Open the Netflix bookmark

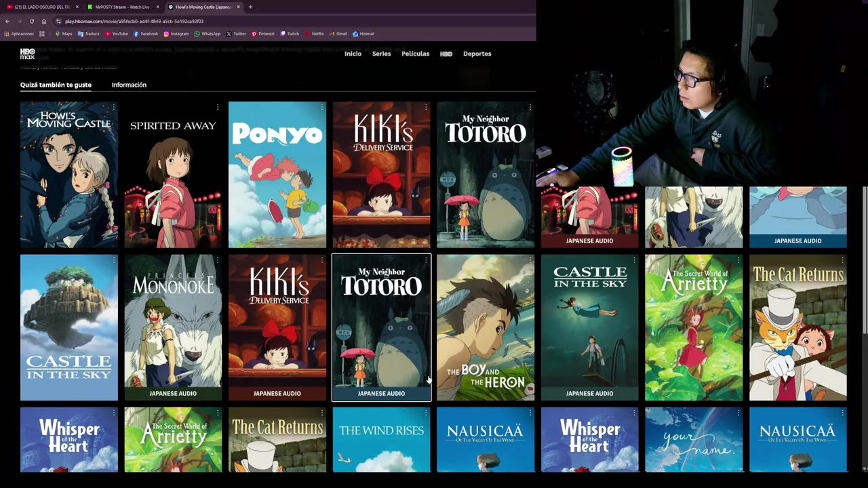[314, 34]
